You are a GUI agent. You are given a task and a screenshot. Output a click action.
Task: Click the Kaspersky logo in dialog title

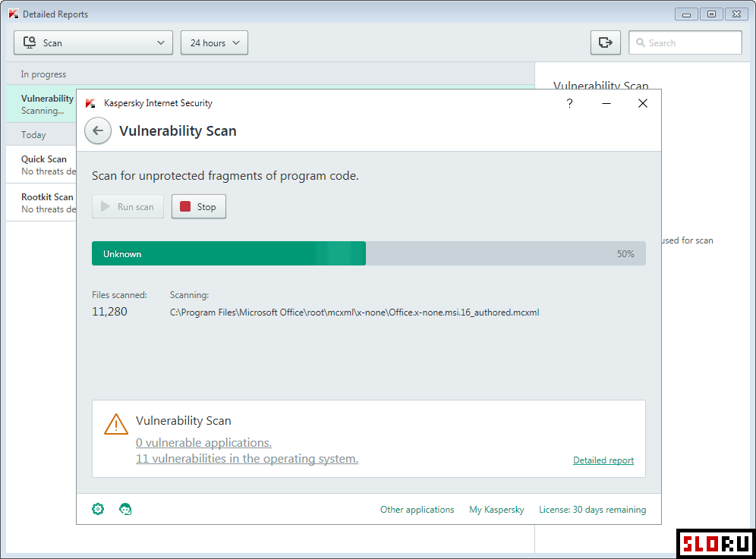pos(90,103)
